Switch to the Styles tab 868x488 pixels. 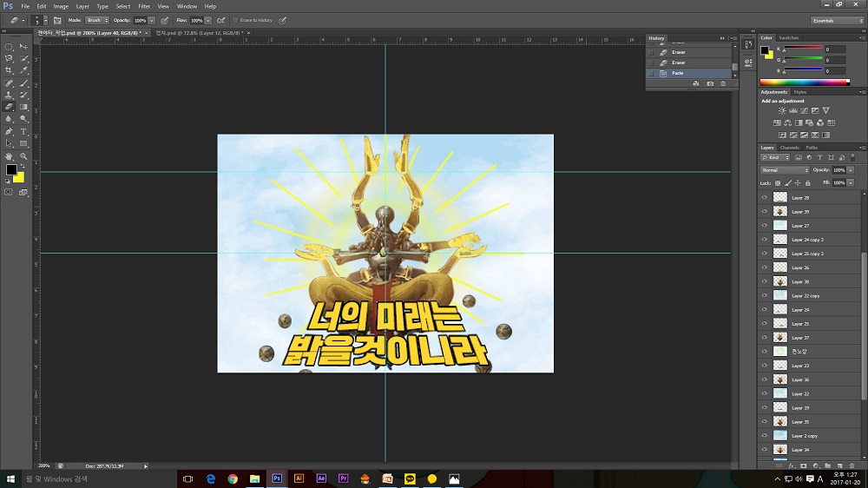pyautogui.click(x=800, y=92)
